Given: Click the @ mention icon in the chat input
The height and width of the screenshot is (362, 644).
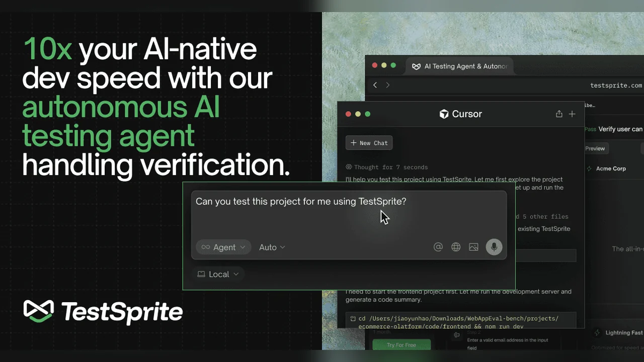Looking at the screenshot, I should [x=438, y=247].
